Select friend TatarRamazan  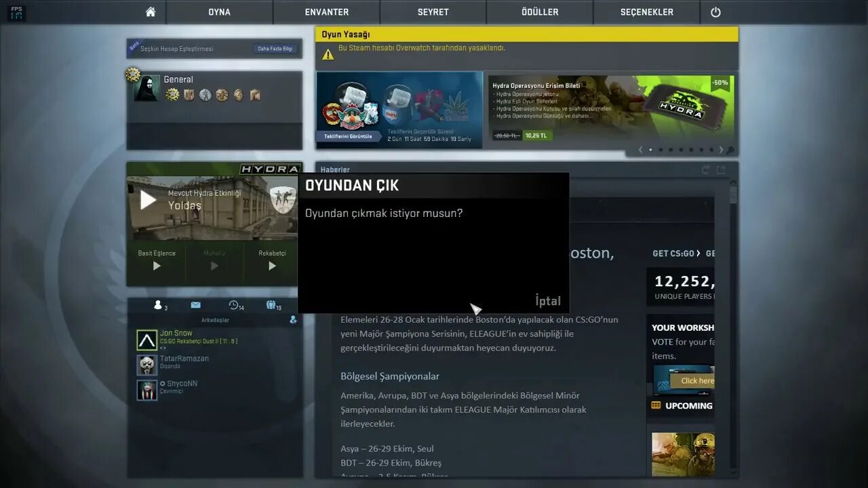tap(216, 365)
